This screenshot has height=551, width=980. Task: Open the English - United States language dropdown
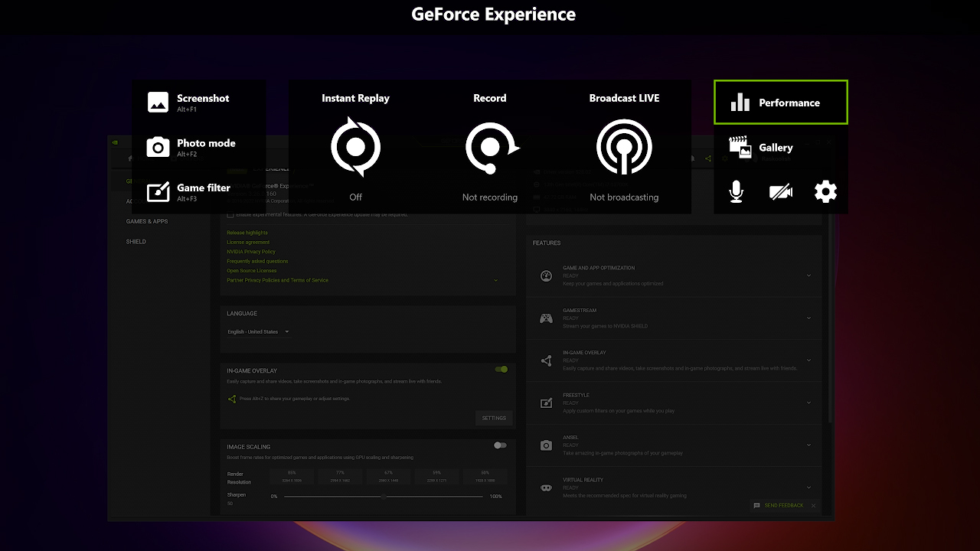tap(259, 332)
